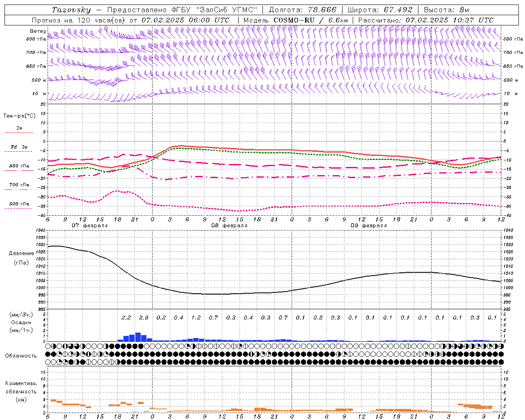Select the 850 гПа temperature legend entry
Image resolution: width=525 pixels, height=420 pixels.
(x=19, y=166)
